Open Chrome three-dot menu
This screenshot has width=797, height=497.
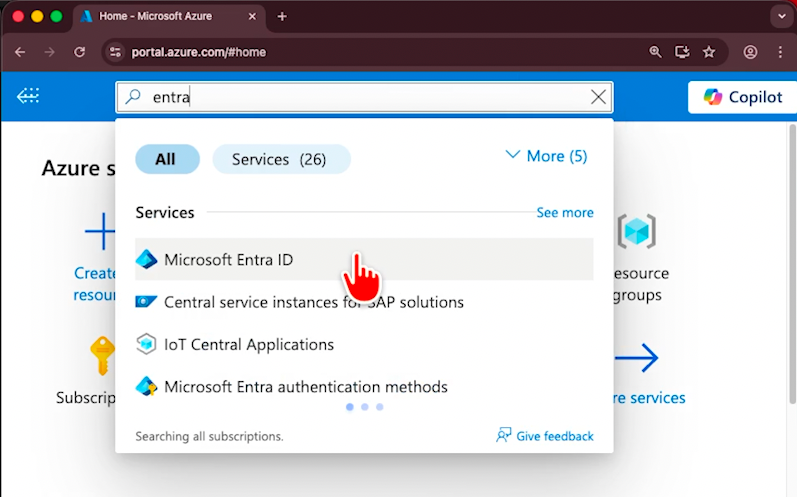pyautogui.click(x=780, y=52)
